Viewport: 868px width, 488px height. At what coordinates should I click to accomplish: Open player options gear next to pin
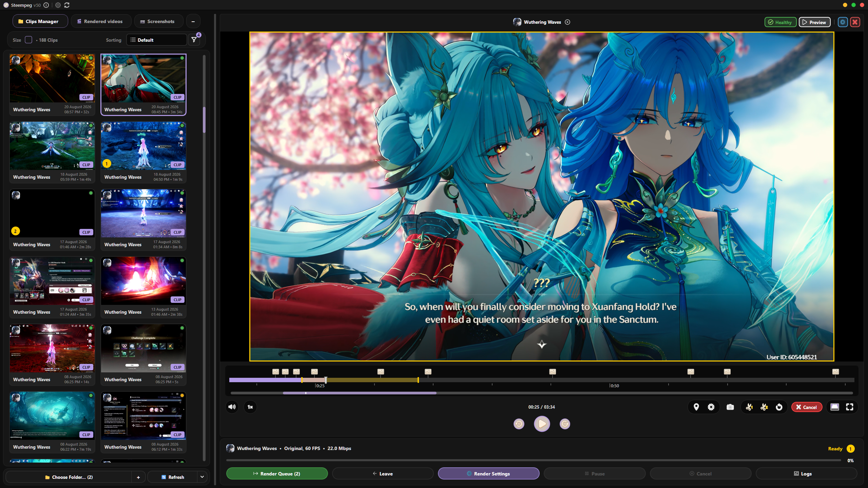coord(711,407)
